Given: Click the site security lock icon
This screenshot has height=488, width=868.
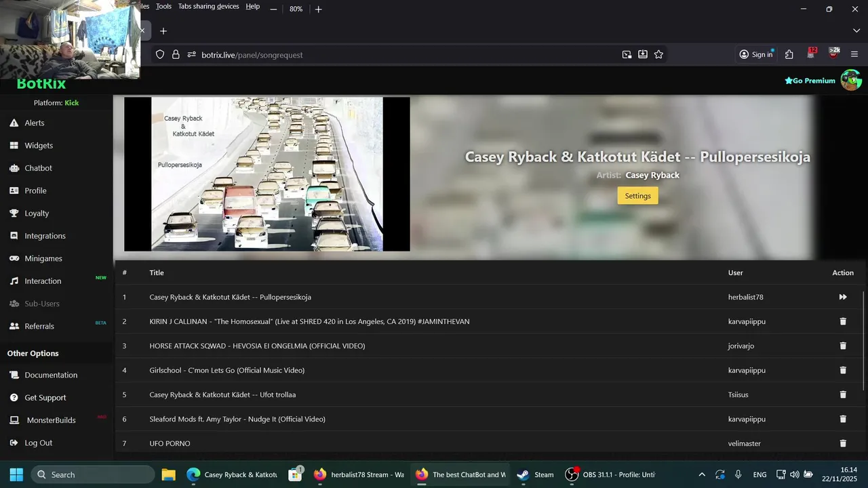Looking at the screenshot, I should pyautogui.click(x=176, y=54).
